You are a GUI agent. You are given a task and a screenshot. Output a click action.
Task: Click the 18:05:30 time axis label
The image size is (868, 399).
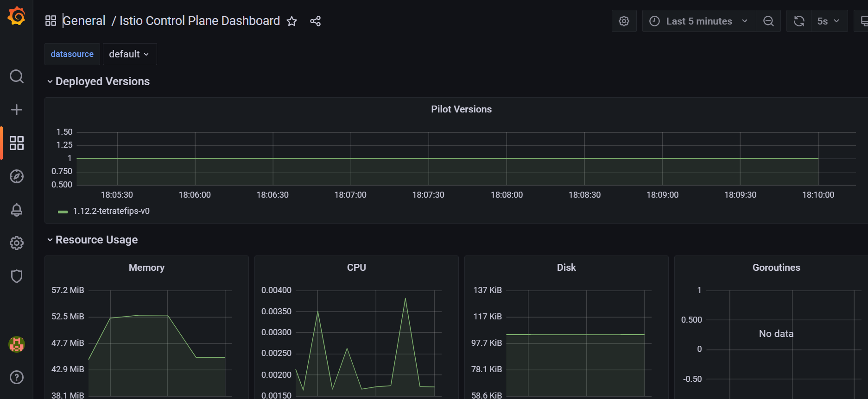pyautogui.click(x=117, y=195)
